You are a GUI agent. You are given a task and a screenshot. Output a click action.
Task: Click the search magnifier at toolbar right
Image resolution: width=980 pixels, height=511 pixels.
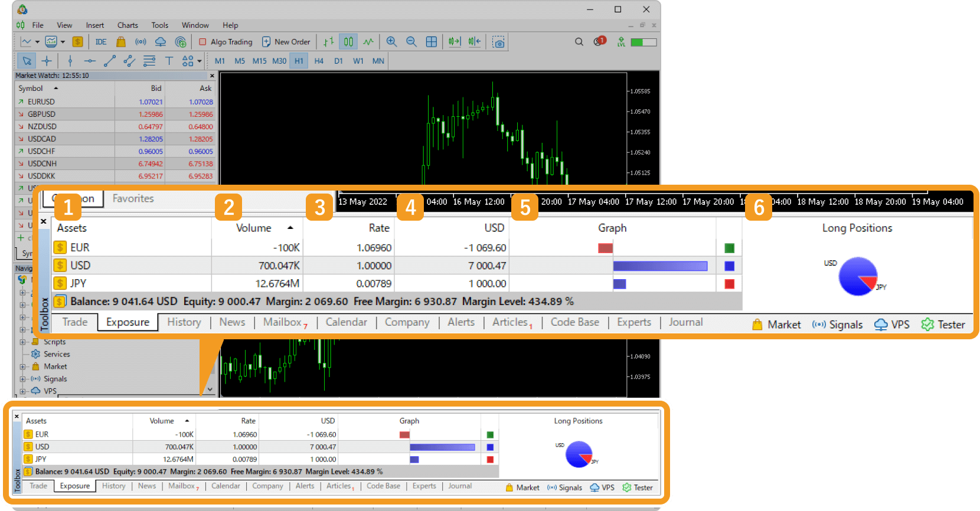pyautogui.click(x=579, y=42)
